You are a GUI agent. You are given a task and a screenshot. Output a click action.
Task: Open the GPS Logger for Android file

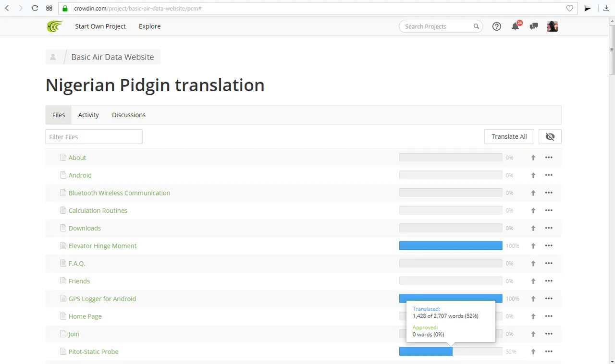102,299
